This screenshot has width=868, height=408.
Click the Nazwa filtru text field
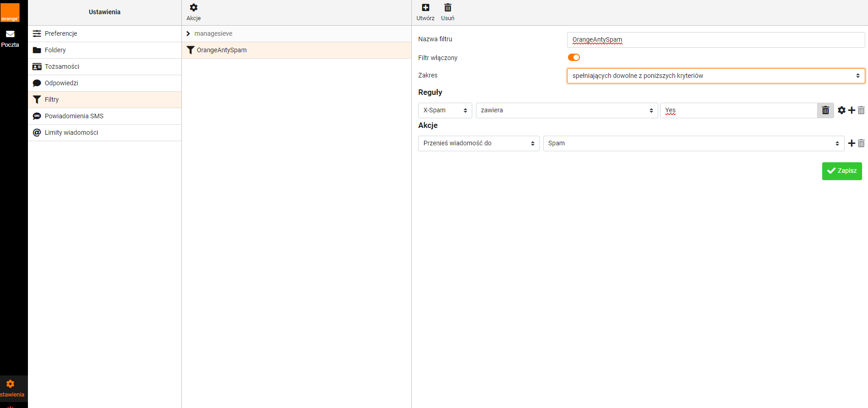(715, 40)
